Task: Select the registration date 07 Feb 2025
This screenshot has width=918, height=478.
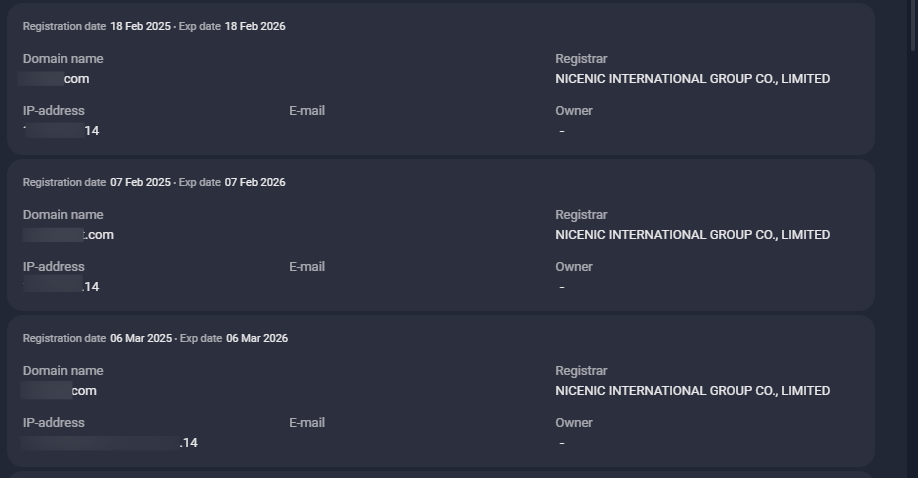Action: pyautogui.click(x=140, y=182)
